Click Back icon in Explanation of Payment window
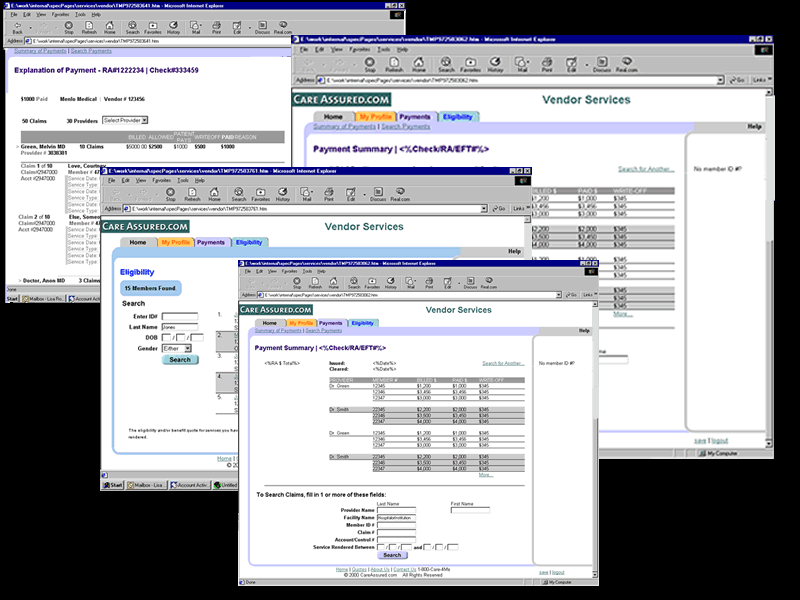This screenshot has width=800, height=600. 18,28
